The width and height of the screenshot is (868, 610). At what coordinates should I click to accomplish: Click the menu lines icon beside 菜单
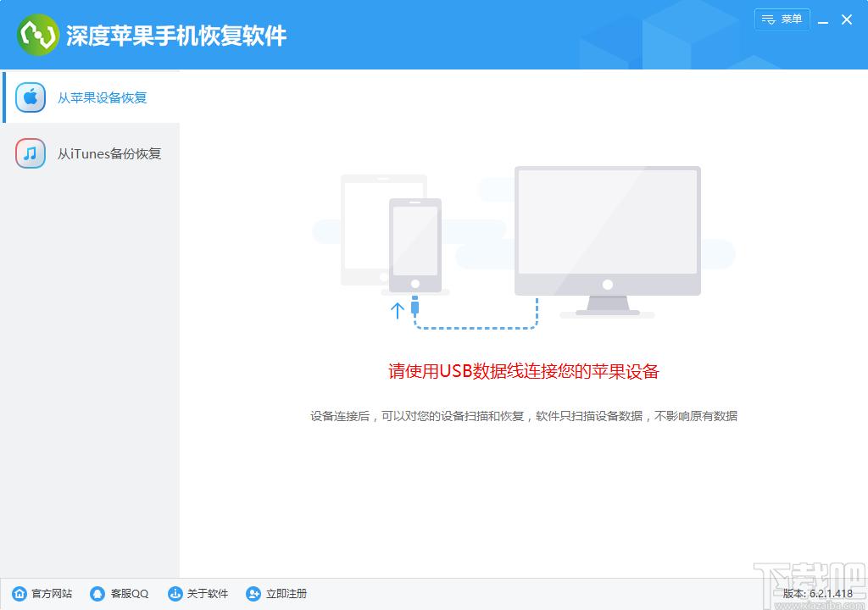768,19
